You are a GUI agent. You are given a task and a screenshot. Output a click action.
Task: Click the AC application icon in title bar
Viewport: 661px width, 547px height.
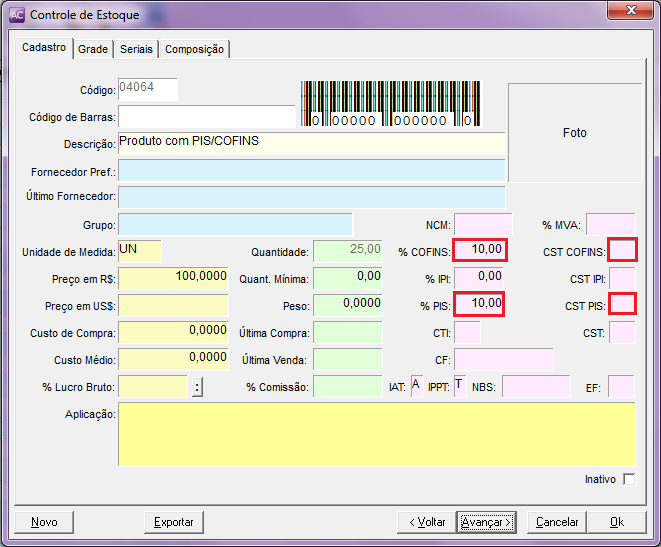point(16,15)
